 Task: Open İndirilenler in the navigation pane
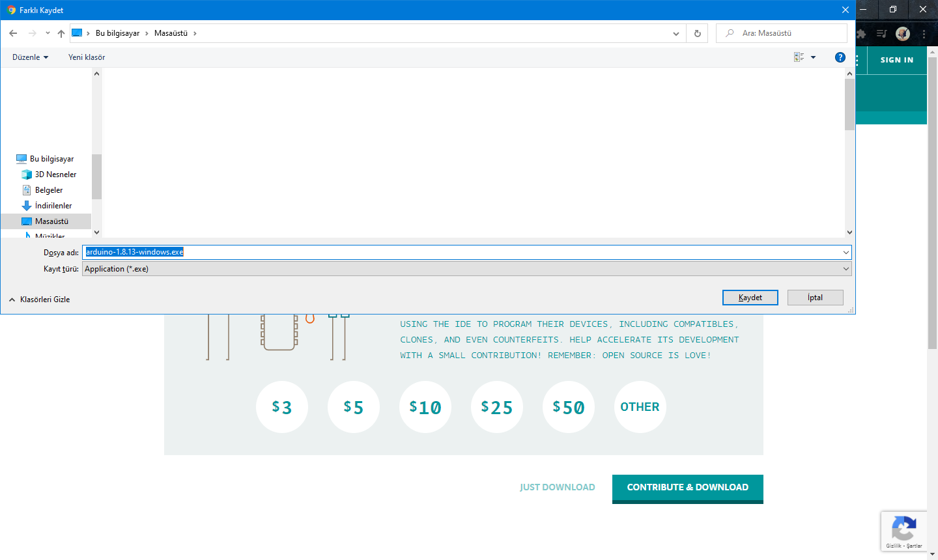pyautogui.click(x=53, y=206)
